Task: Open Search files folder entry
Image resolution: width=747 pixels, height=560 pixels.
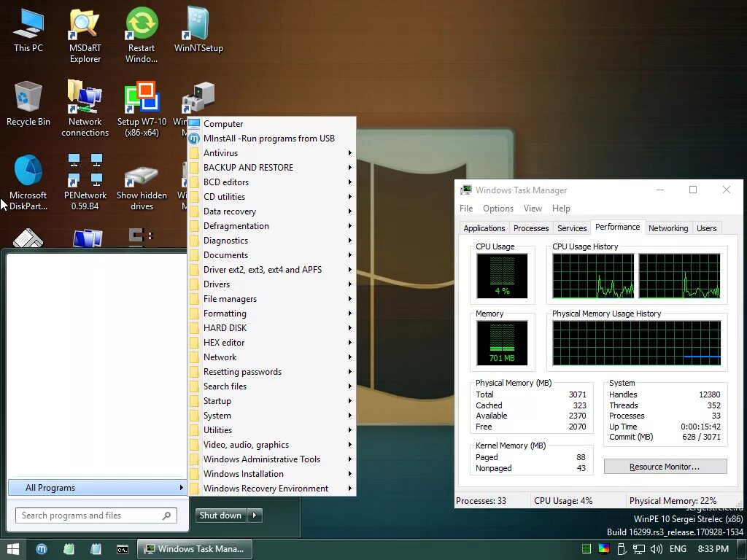Action: tap(271, 386)
